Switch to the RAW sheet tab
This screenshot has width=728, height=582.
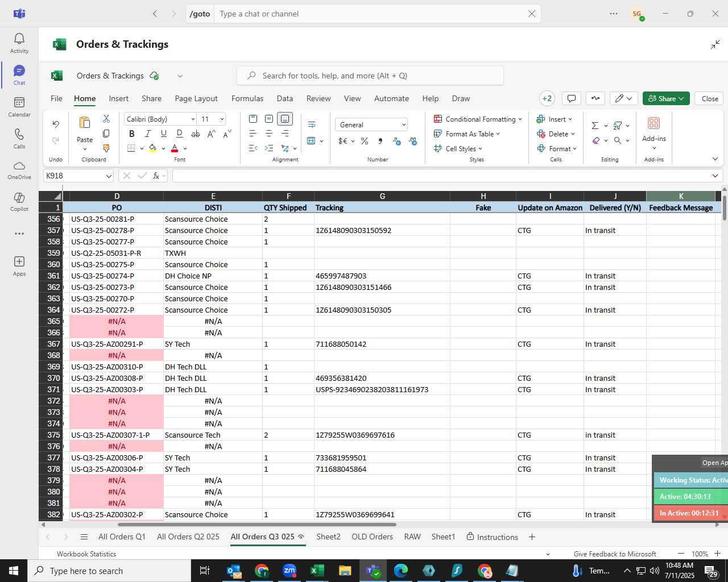[x=412, y=537]
